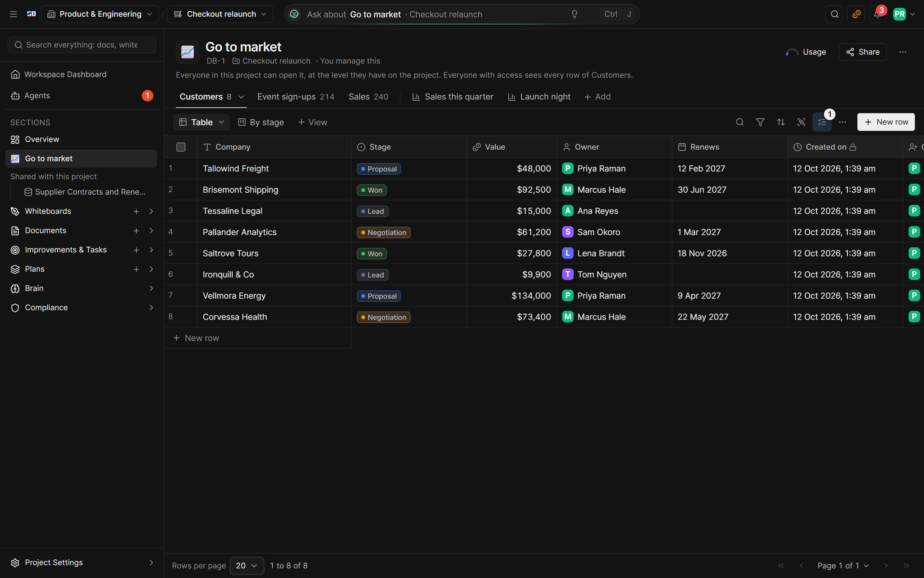924x578 pixels.
Task: Add a new Whiteboards item with plus
Action: [x=136, y=211]
